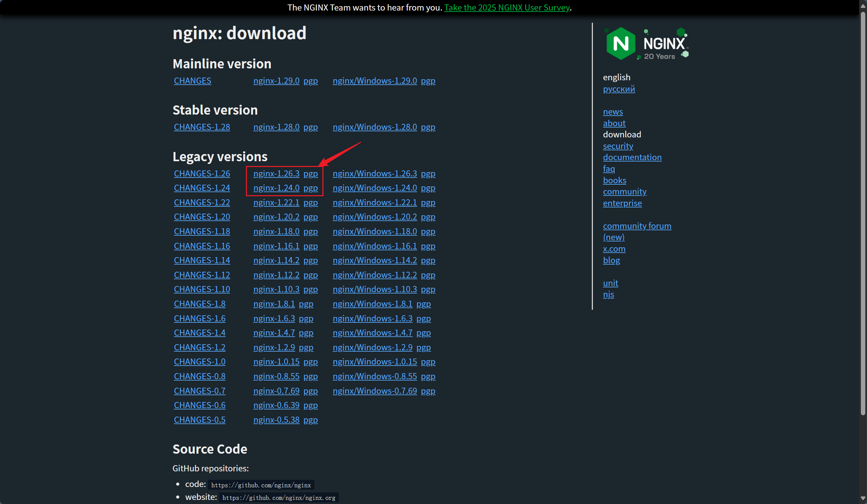Open the news page

tap(613, 112)
